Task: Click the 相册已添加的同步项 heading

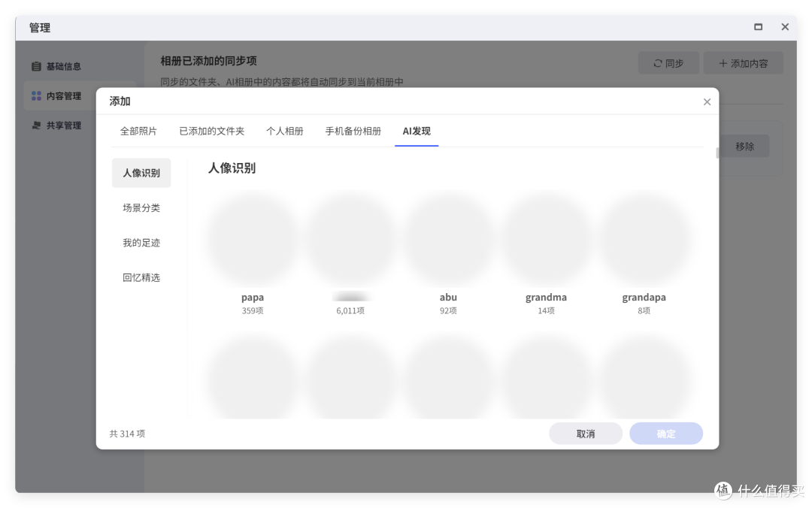Action: 209,61
